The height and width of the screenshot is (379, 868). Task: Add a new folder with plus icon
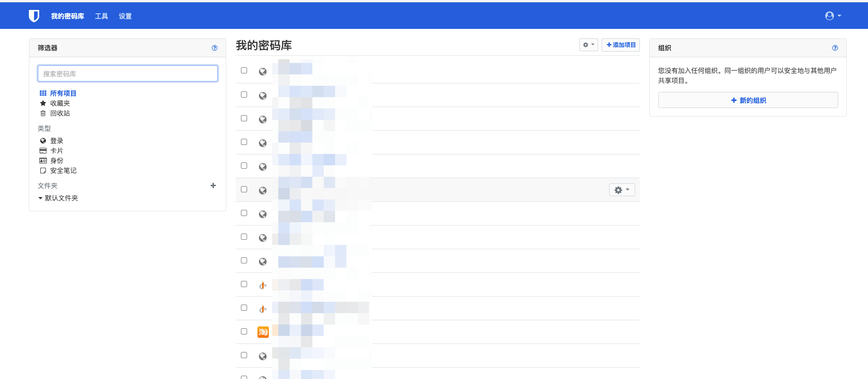point(213,186)
